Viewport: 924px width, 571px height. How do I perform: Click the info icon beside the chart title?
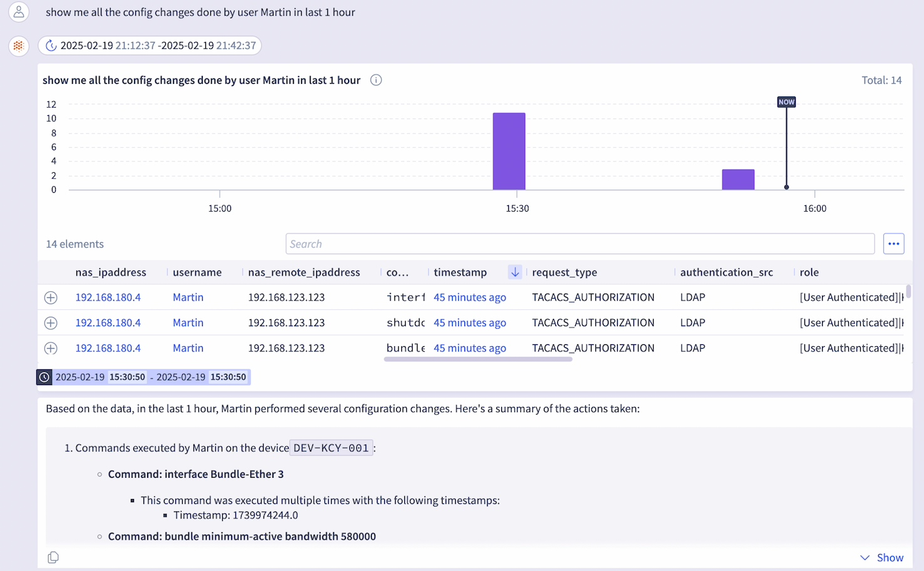(x=376, y=80)
